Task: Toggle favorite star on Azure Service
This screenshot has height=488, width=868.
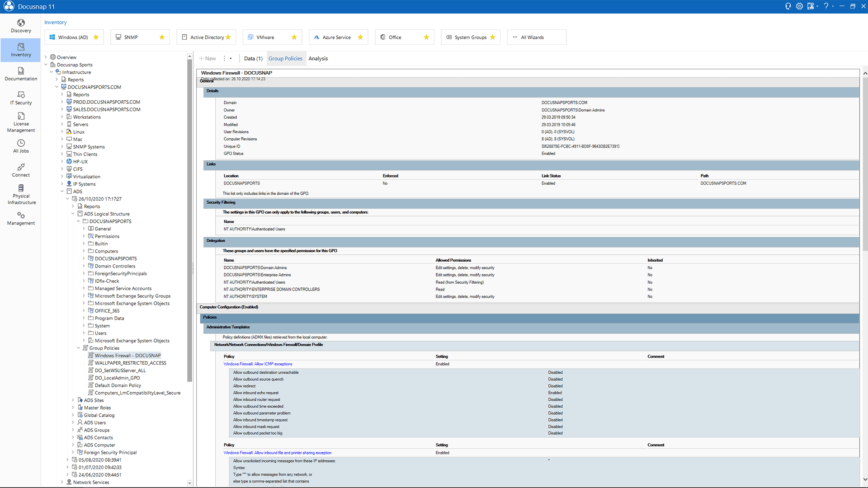Action: (360, 38)
